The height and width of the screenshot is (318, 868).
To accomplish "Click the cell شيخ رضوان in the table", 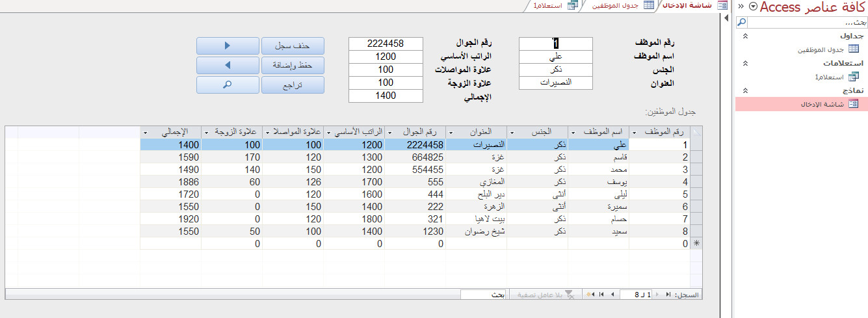I will (476, 231).
